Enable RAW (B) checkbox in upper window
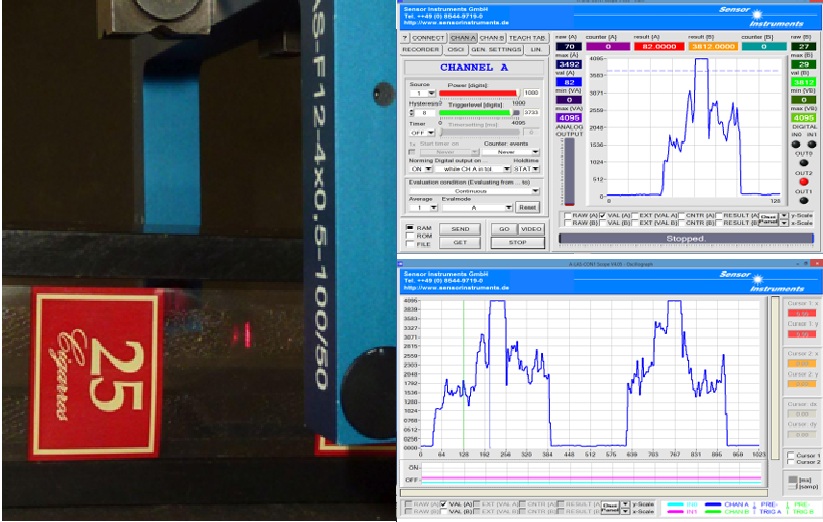823x522 pixels. (x=568, y=223)
